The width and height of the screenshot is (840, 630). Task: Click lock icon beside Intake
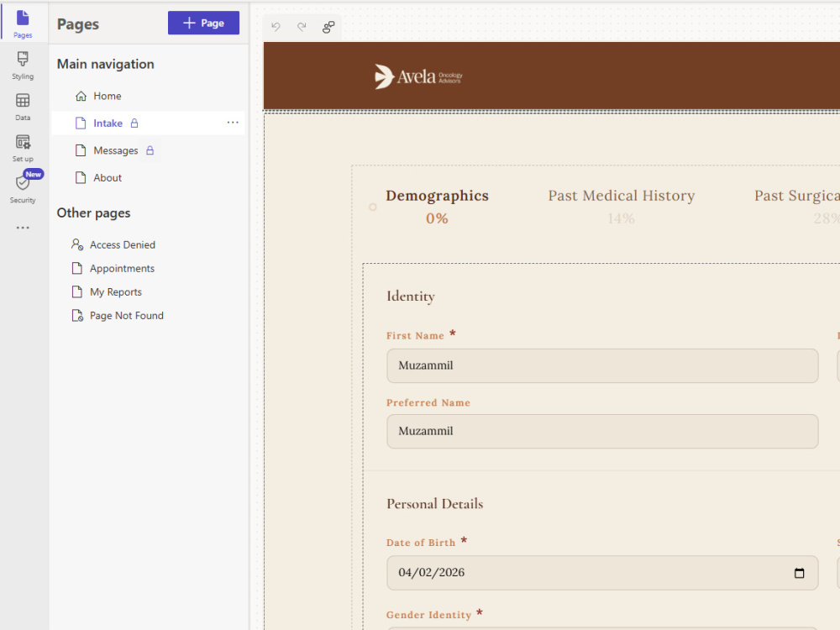(x=134, y=123)
